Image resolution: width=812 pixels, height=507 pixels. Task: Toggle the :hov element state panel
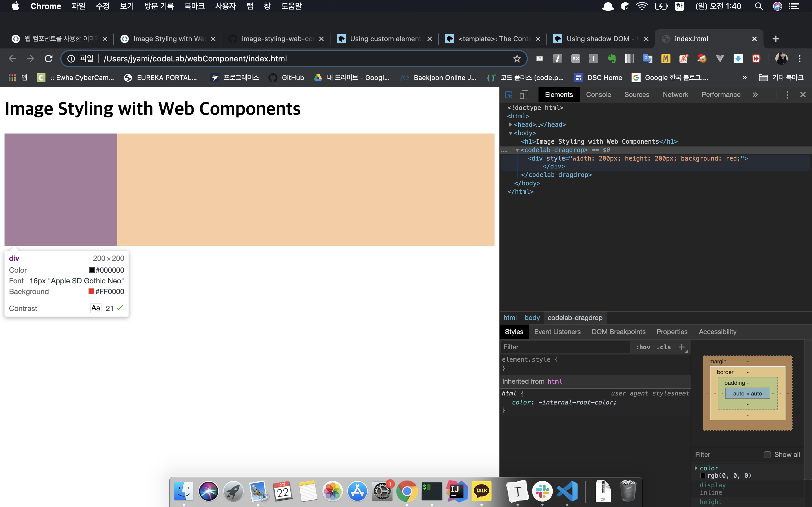pos(643,347)
